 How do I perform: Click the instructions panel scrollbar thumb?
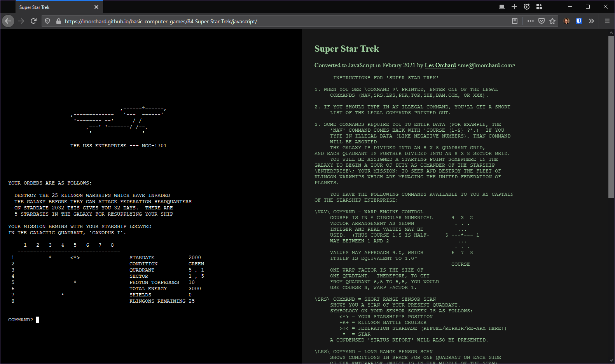pos(611,117)
